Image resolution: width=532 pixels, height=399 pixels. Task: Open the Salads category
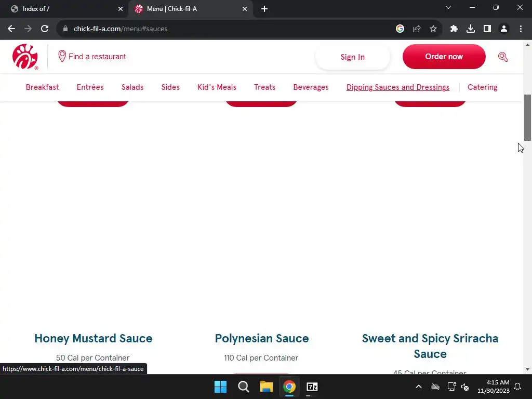(x=132, y=87)
